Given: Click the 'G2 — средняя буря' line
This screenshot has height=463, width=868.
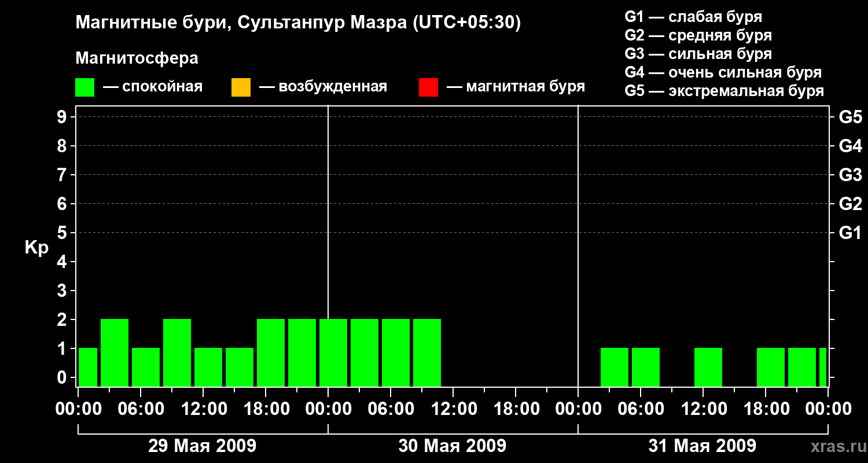Looking at the screenshot, I should tap(698, 35).
